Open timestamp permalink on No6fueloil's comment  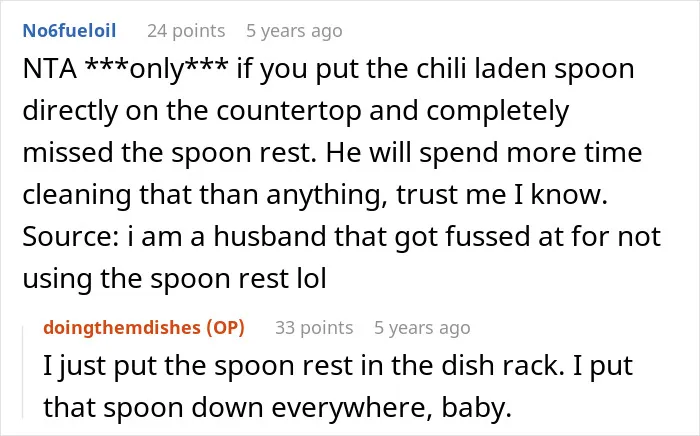(294, 31)
